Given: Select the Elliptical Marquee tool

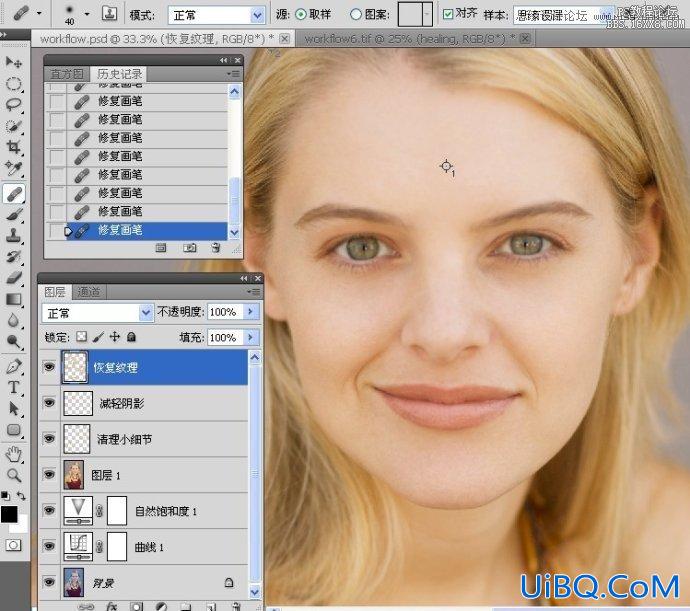Looking at the screenshot, I should tap(14, 84).
